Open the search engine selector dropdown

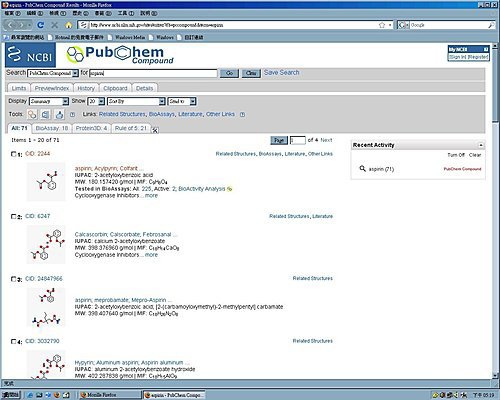pyautogui.click(x=403, y=25)
